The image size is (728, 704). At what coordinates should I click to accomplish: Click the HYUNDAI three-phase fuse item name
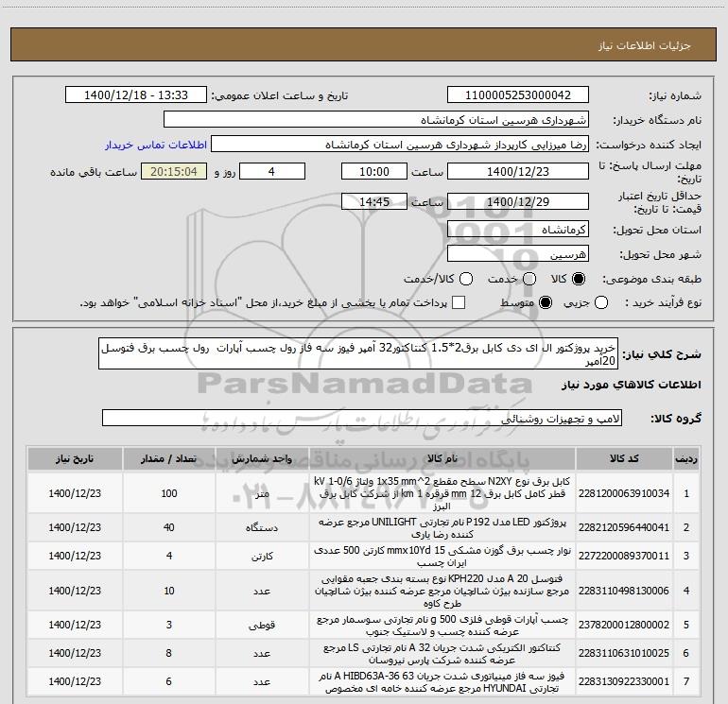(x=442, y=681)
